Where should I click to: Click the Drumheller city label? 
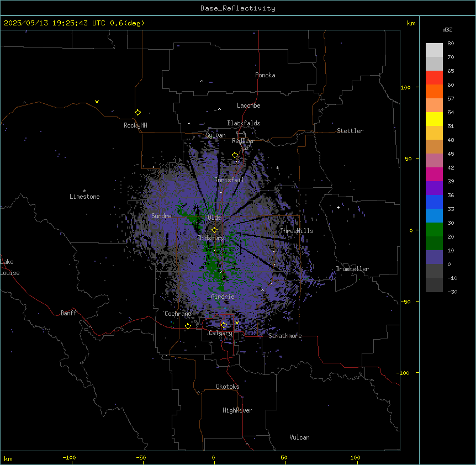[352, 269]
